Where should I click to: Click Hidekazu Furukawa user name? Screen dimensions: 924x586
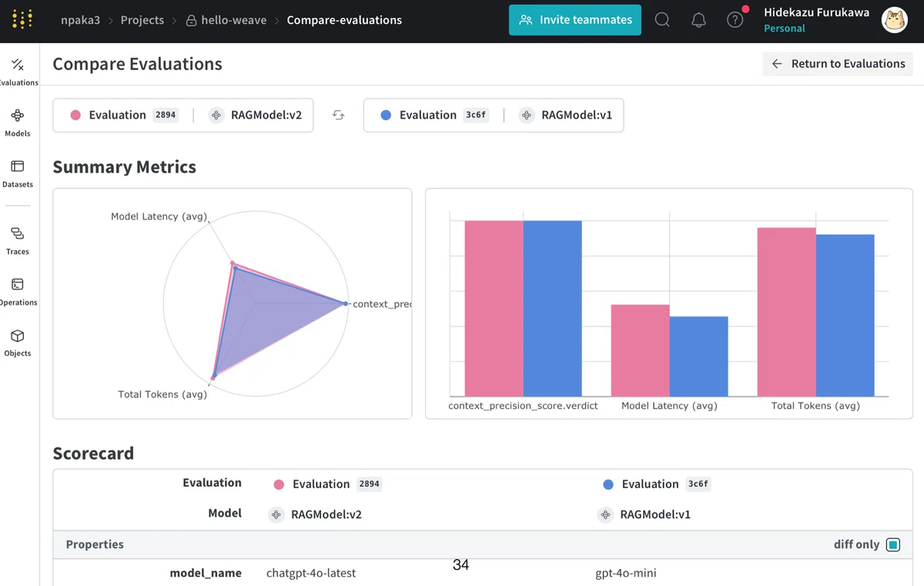816,12
